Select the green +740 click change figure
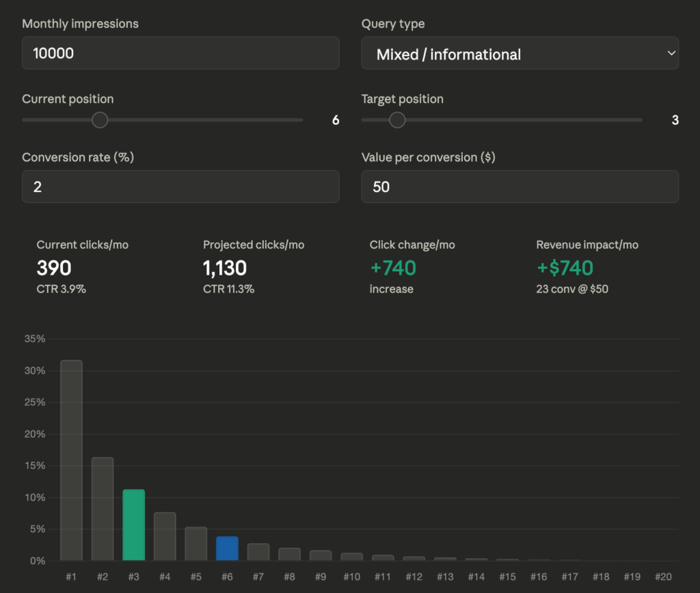The width and height of the screenshot is (700, 593). pyautogui.click(x=392, y=268)
